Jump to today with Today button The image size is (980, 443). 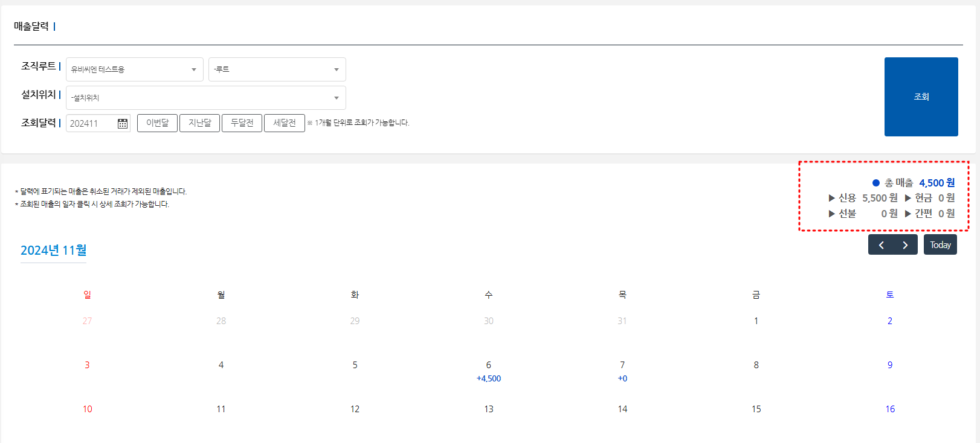point(940,245)
